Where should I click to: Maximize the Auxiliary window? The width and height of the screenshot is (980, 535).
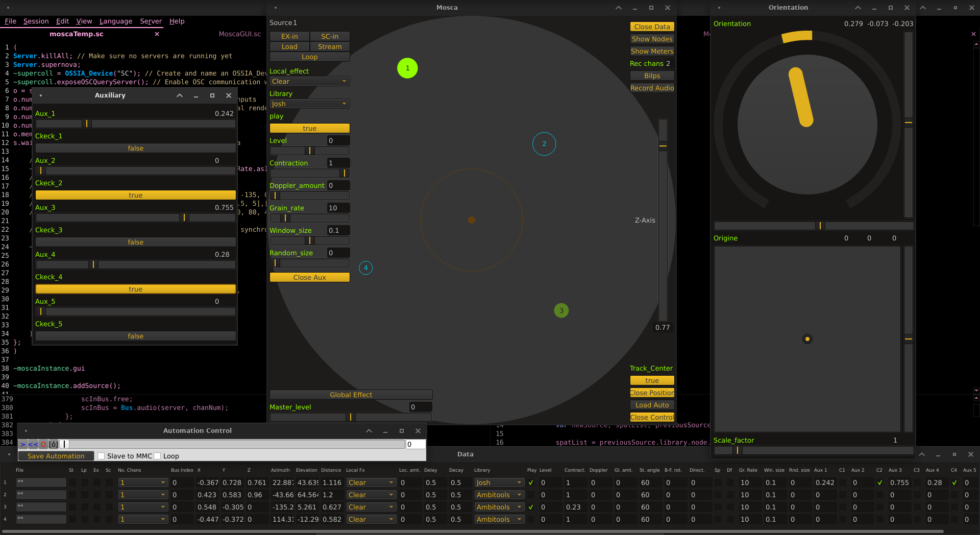212,95
